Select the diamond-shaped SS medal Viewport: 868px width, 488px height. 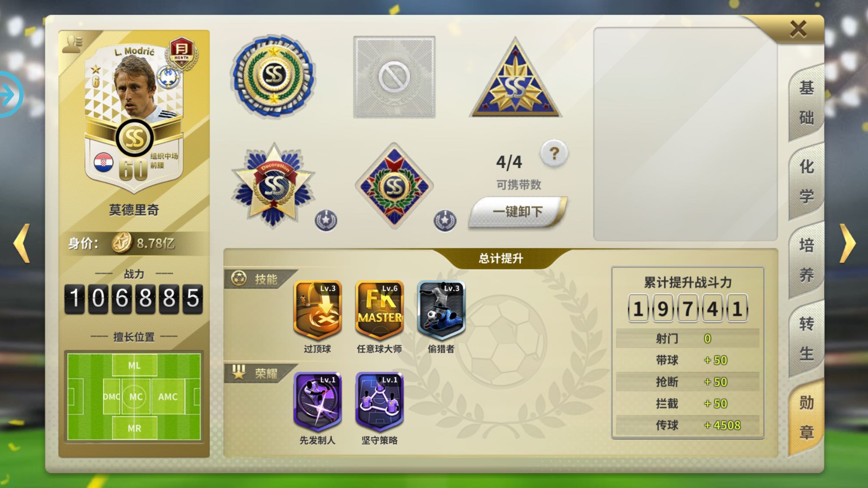click(x=394, y=186)
